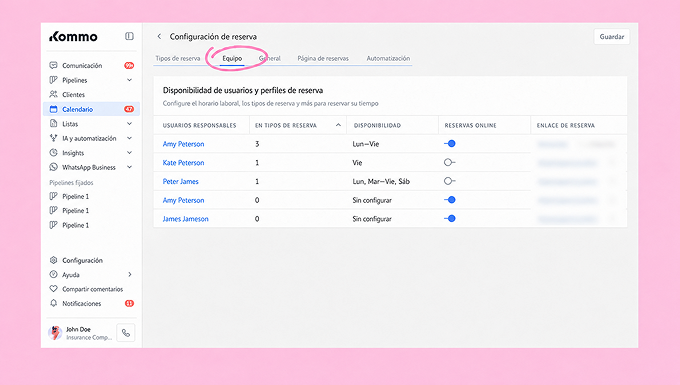The height and width of the screenshot is (385, 680).
Task: Open the second Amy Peterson link
Action: pos(183,200)
